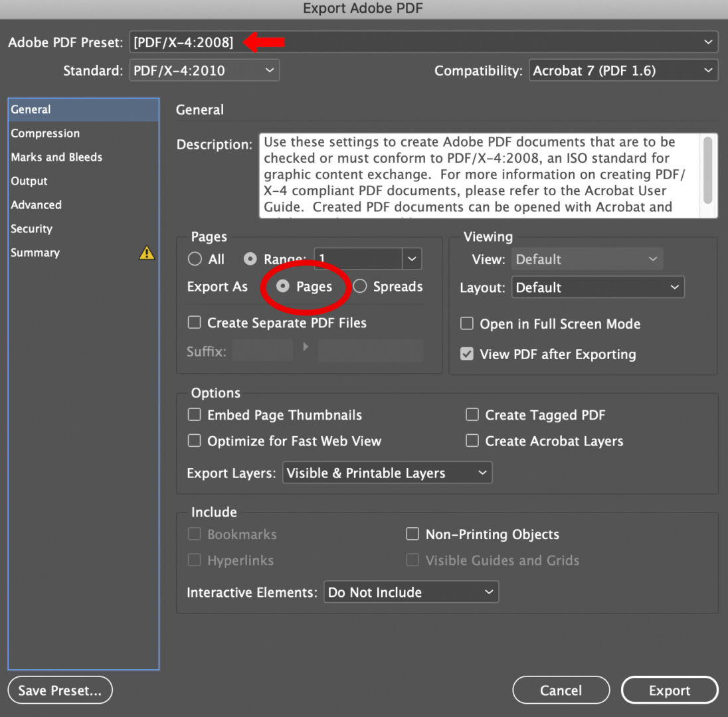The image size is (728, 717).
Task: Toggle Non-Printing Objects checkbox
Action: 412,534
